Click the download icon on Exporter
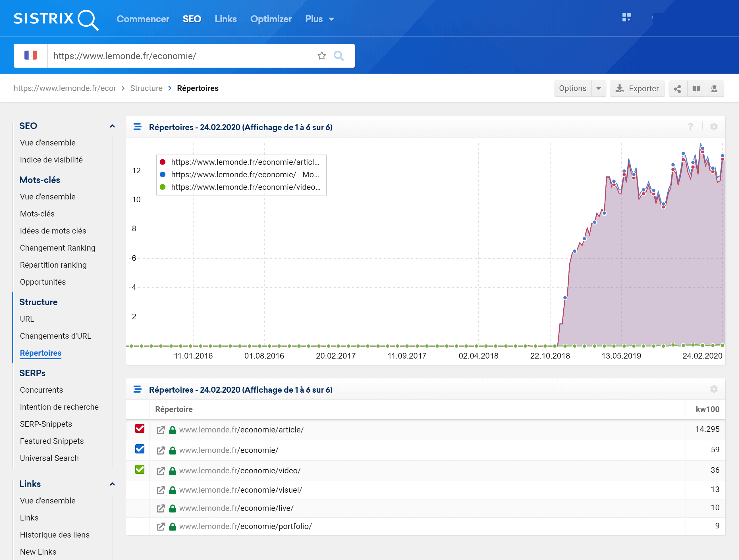This screenshot has width=739, height=560. coord(619,88)
